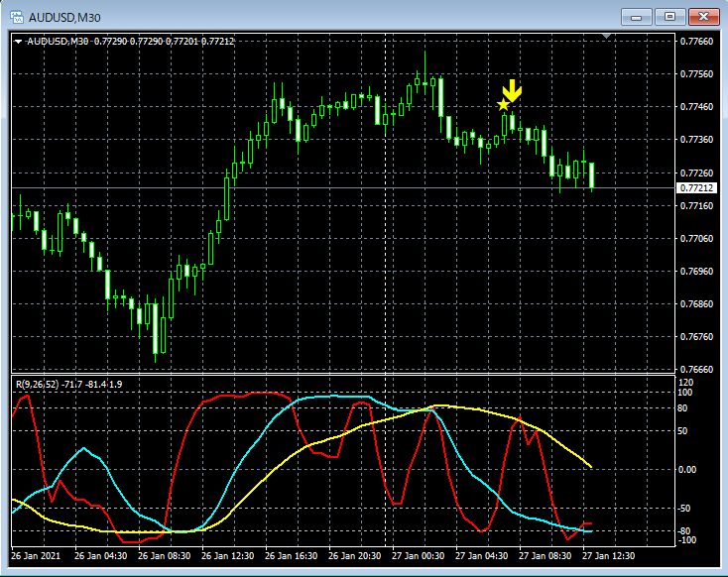Click price level 0.77560 on the scale
728x577 pixels.
coord(696,73)
